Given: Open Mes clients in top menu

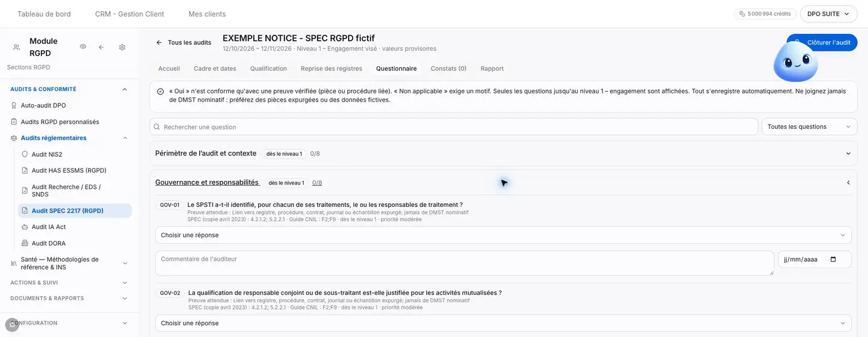Looking at the screenshot, I should coord(207,14).
